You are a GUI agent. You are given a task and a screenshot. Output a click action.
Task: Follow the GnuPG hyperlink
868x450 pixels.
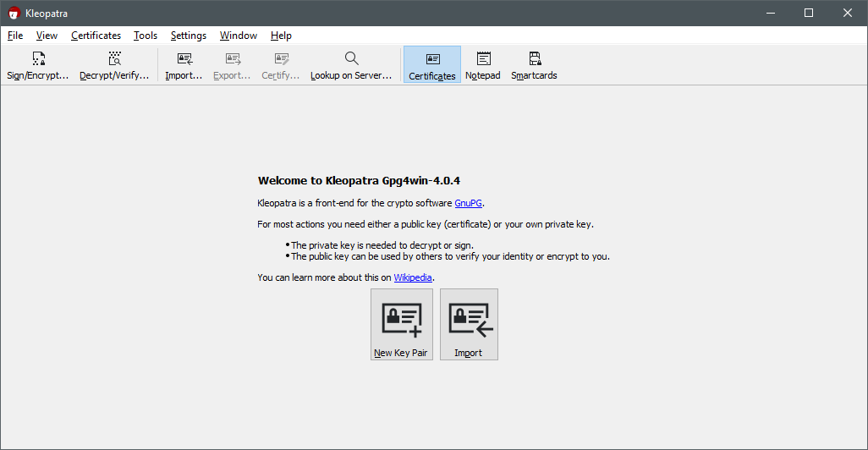[x=468, y=203]
